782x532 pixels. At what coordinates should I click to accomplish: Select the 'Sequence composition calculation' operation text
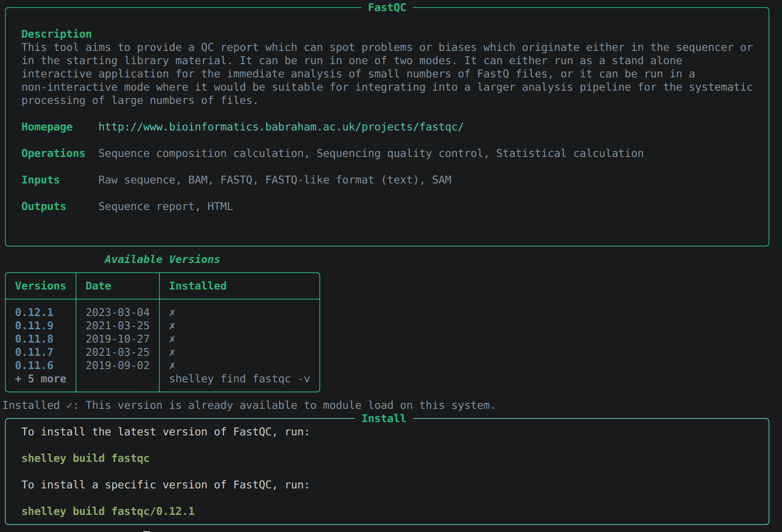[x=201, y=154]
